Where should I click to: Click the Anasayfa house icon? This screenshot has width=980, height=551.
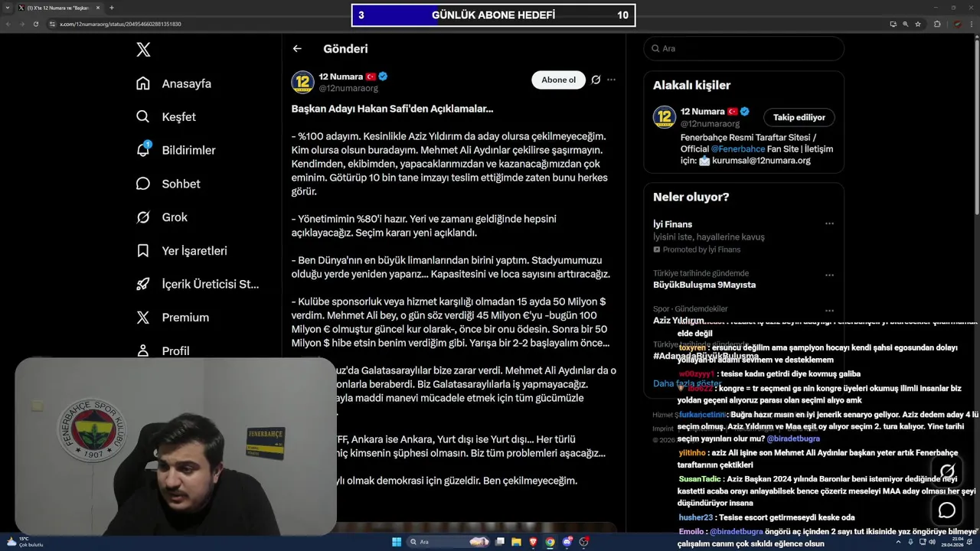pyautogui.click(x=143, y=83)
